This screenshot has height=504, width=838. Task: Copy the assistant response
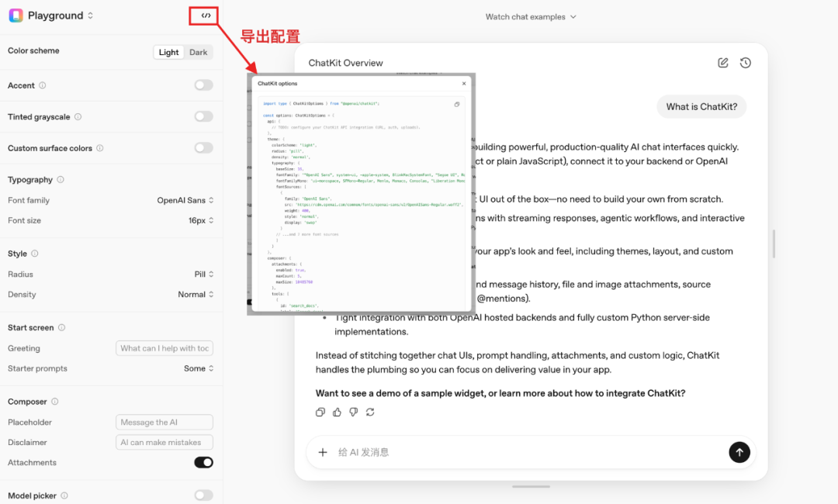click(x=320, y=413)
